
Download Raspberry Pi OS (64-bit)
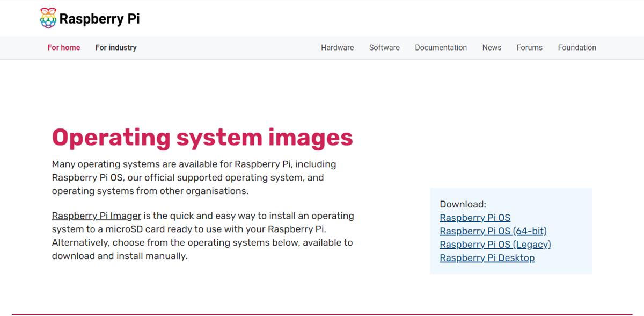coord(494,231)
